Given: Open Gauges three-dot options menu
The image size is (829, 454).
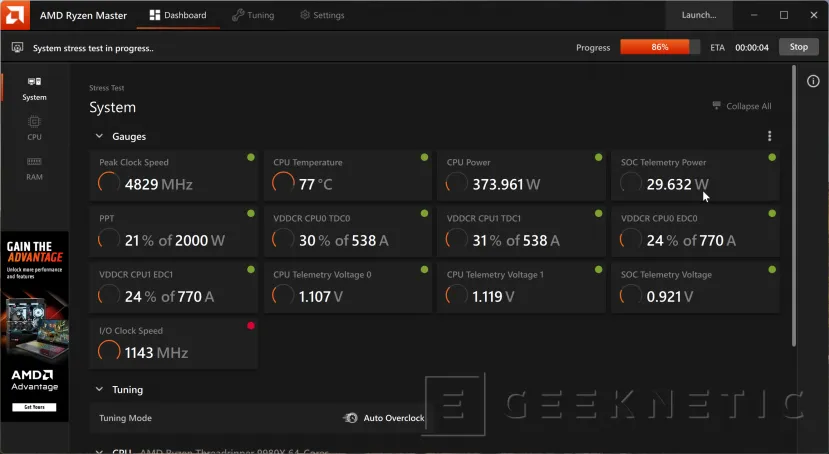Looking at the screenshot, I should point(769,136).
